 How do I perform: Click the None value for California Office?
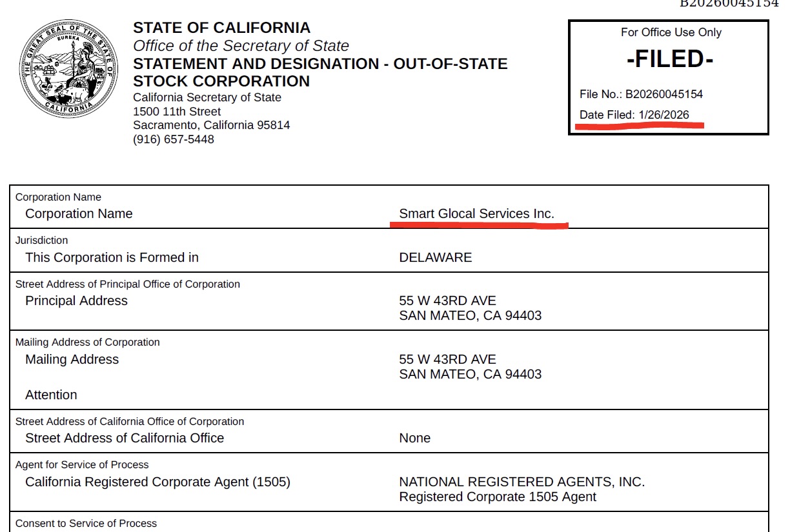click(x=414, y=438)
